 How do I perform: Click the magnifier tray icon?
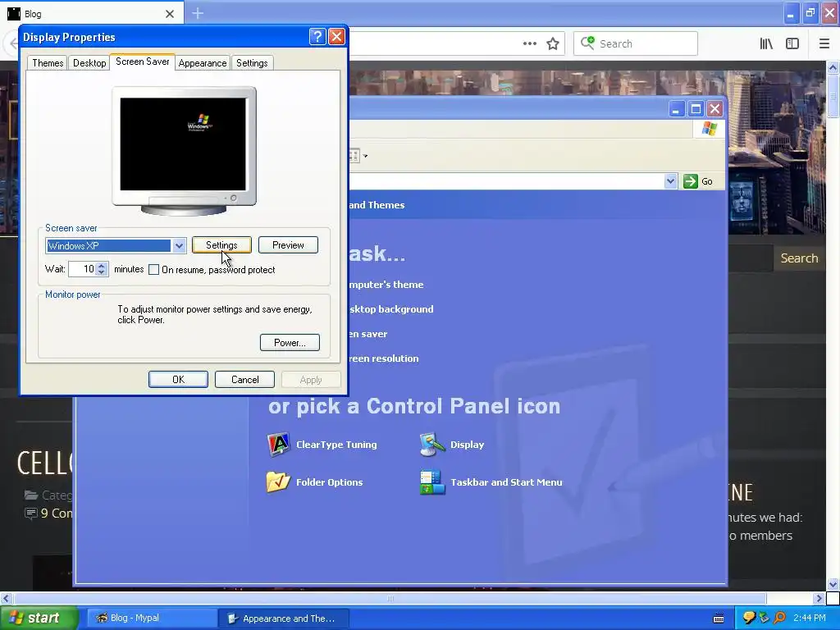click(x=779, y=618)
